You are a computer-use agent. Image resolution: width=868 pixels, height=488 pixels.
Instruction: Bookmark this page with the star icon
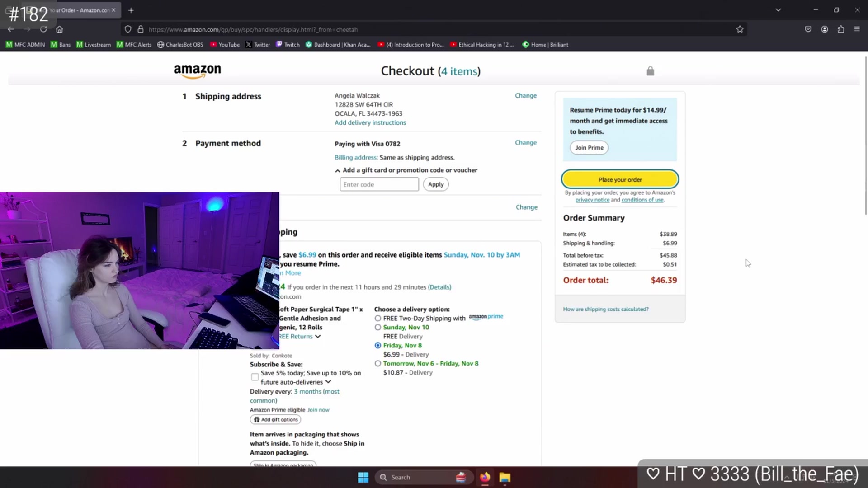pos(740,29)
